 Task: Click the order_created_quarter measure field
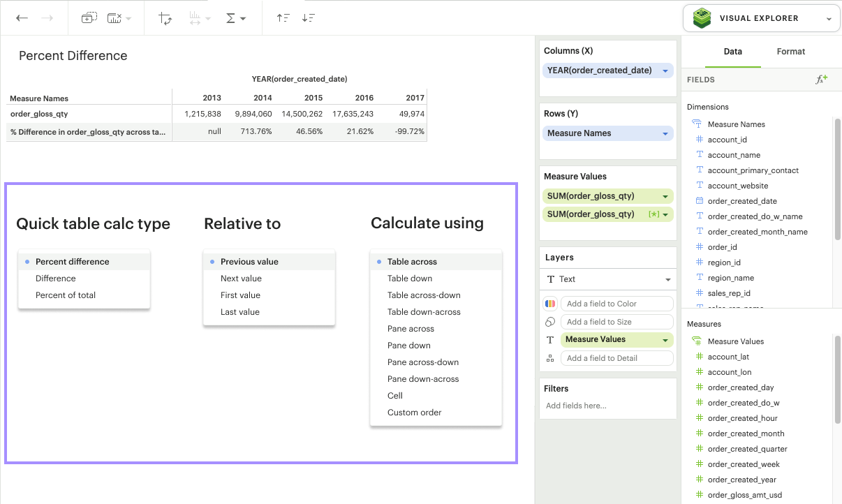pos(747,449)
